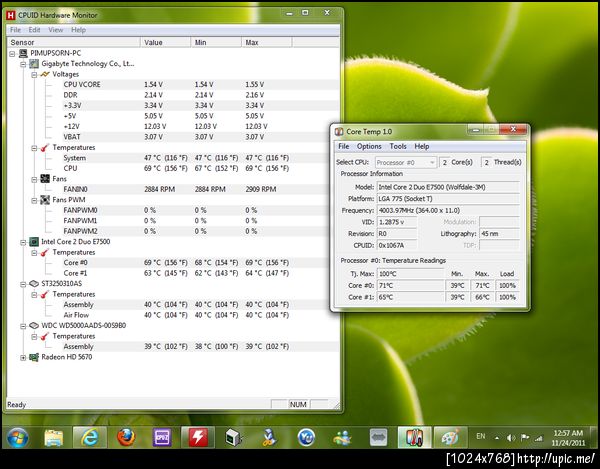
Task: Collapse Gigabyte Temperatures group
Action: (x=34, y=148)
